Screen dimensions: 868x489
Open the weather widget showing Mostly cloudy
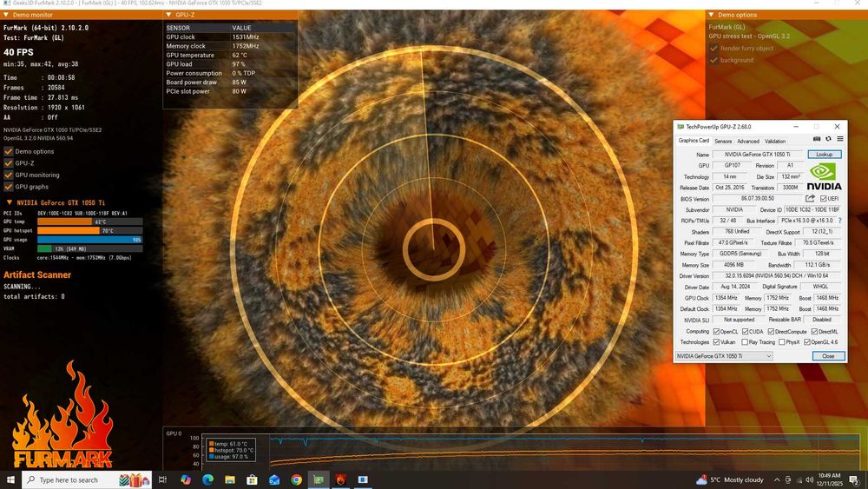click(x=730, y=479)
